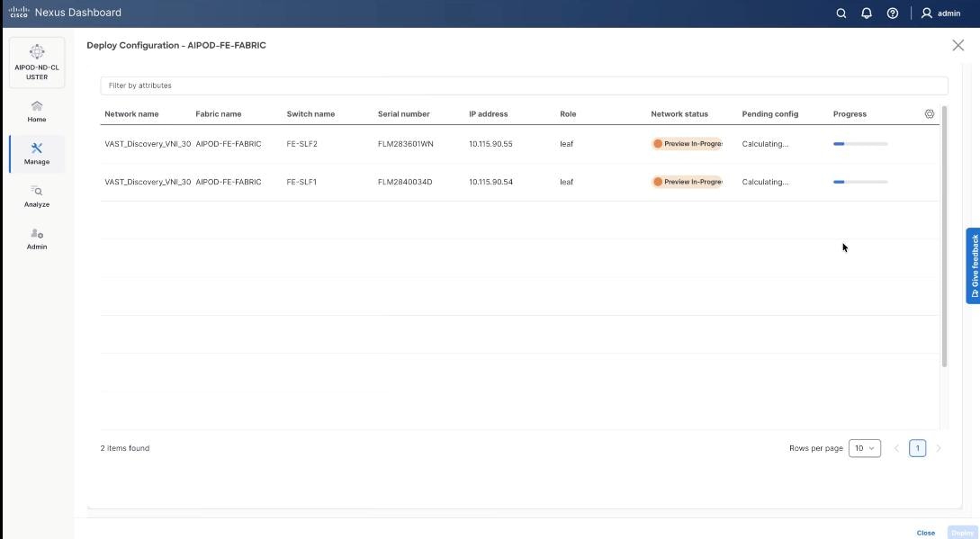
Task: Click AIPOD-FE-FABRIC fabric name in FE-SLF2 row
Action: pyautogui.click(x=228, y=144)
